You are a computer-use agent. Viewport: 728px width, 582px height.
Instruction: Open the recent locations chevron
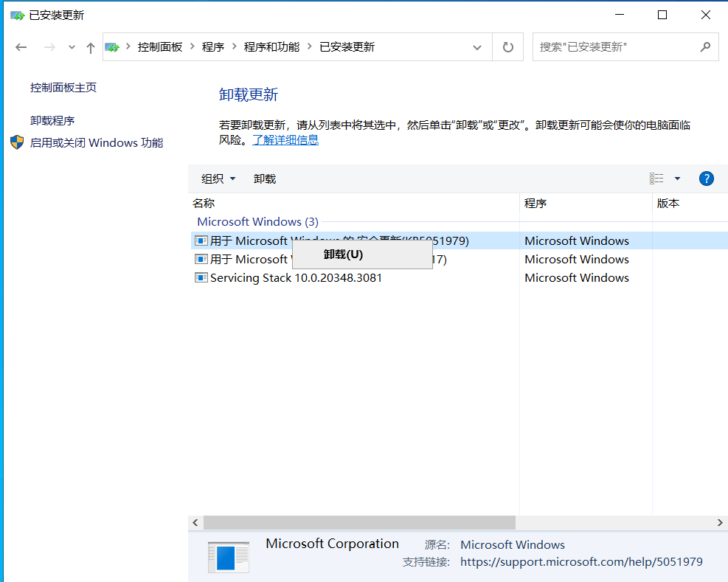(x=72, y=47)
